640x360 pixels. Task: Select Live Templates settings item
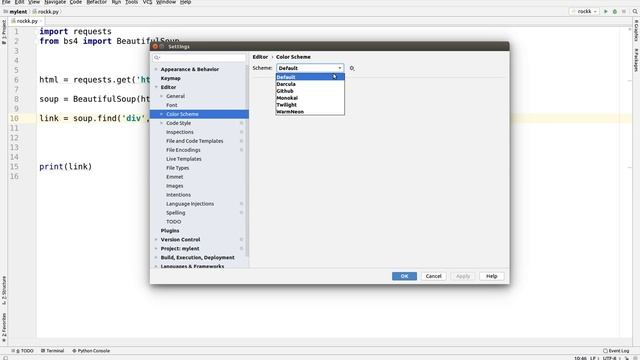click(184, 159)
